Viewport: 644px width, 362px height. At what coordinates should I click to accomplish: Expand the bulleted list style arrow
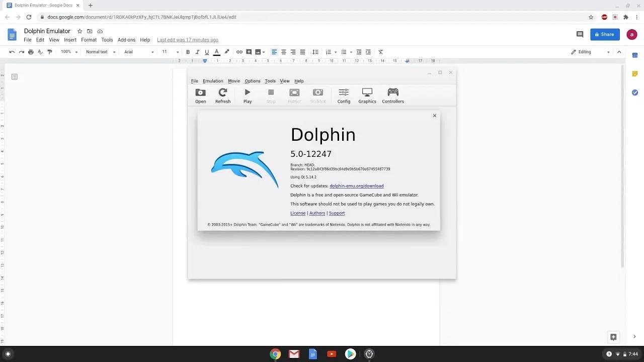pyautogui.click(x=351, y=52)
